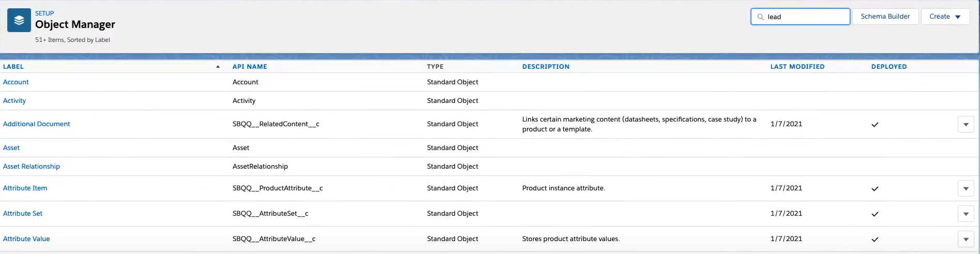Open the Attribute Value object
Screen dimensions: 980x254
click(x=26, y=239)
